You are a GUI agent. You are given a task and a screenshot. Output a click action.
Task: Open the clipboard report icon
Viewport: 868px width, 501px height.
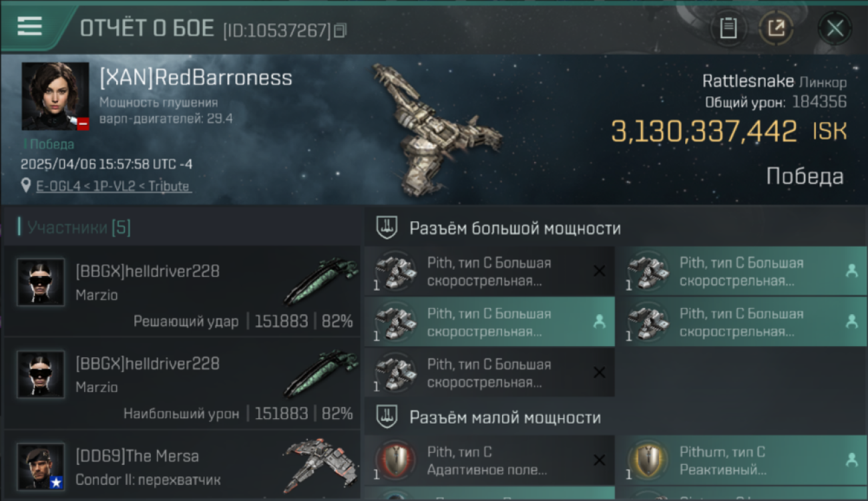[728, 28]
